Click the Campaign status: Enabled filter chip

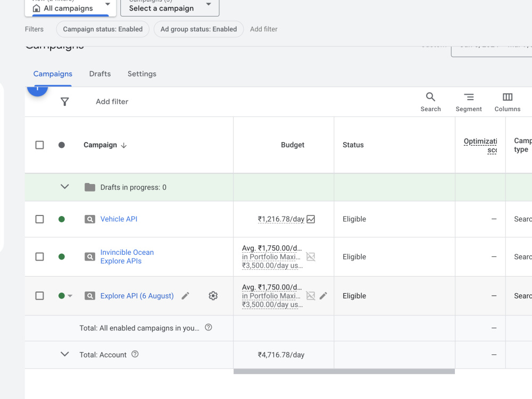click(x=103, y=29)
